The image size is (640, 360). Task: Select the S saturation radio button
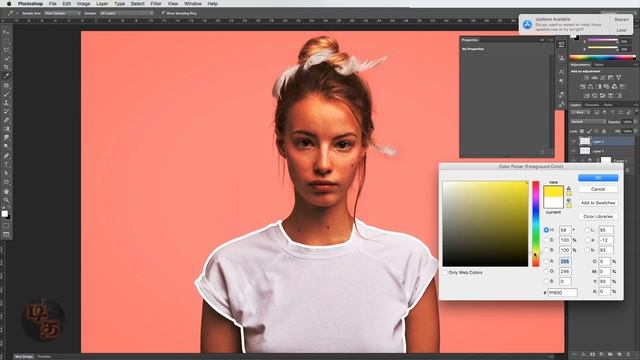546,240
